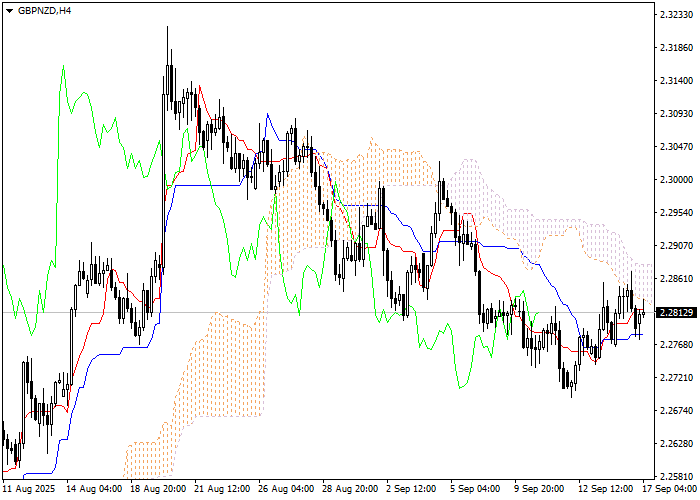Viewport: 700px width, 500px height.
Task: Click the 5 Sep 04:00 time label
Action: point(476,490)
